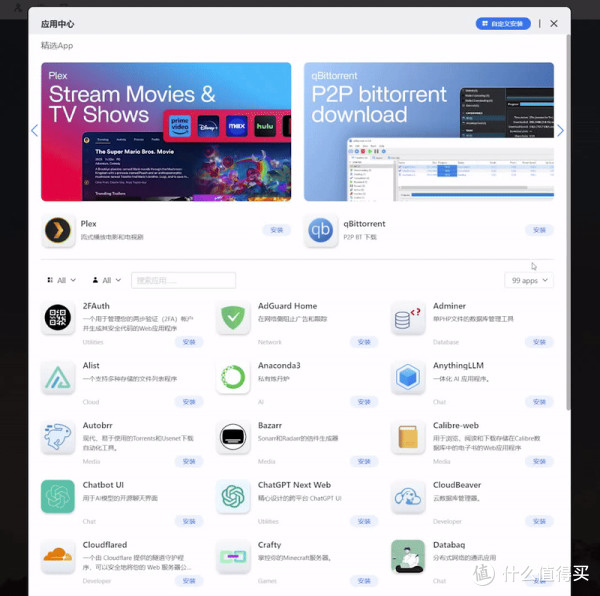Click the Crafty title text

269,544
